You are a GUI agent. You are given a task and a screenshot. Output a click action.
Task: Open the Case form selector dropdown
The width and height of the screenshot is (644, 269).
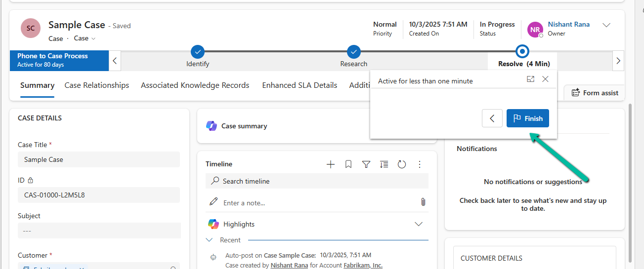[85, 38]
